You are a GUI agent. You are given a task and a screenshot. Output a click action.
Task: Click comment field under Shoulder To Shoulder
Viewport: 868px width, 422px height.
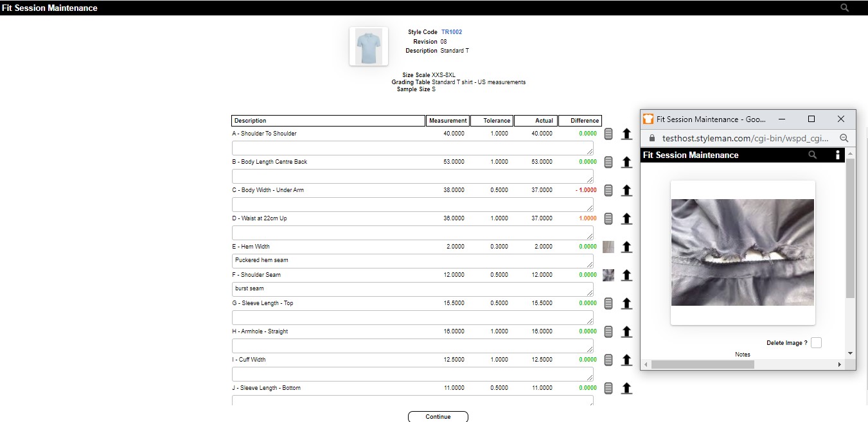click(x=412, y=148)
